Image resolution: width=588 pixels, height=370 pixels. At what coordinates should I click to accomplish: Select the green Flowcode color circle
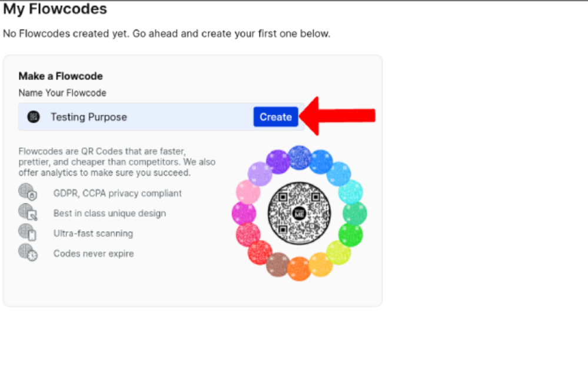pos(351,235)
